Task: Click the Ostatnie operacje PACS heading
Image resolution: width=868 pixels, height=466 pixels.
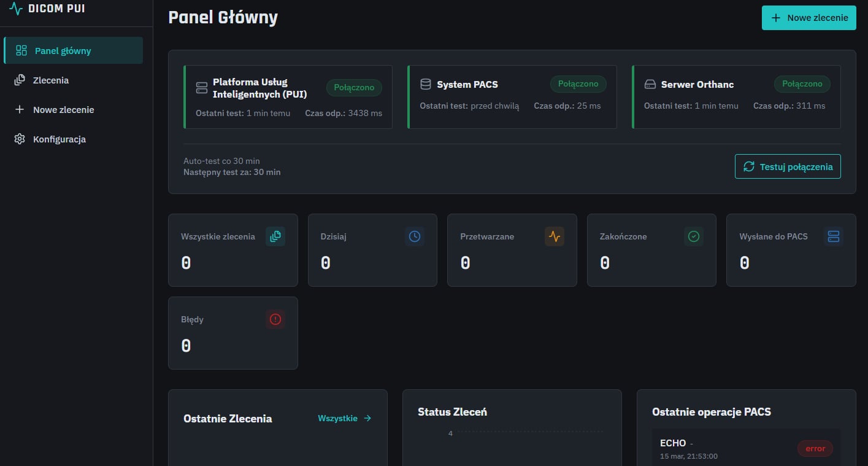Action: (712, 412)
